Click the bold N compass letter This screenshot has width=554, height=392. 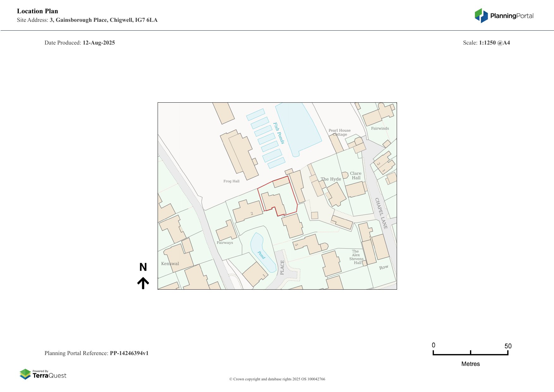point(143,267)
